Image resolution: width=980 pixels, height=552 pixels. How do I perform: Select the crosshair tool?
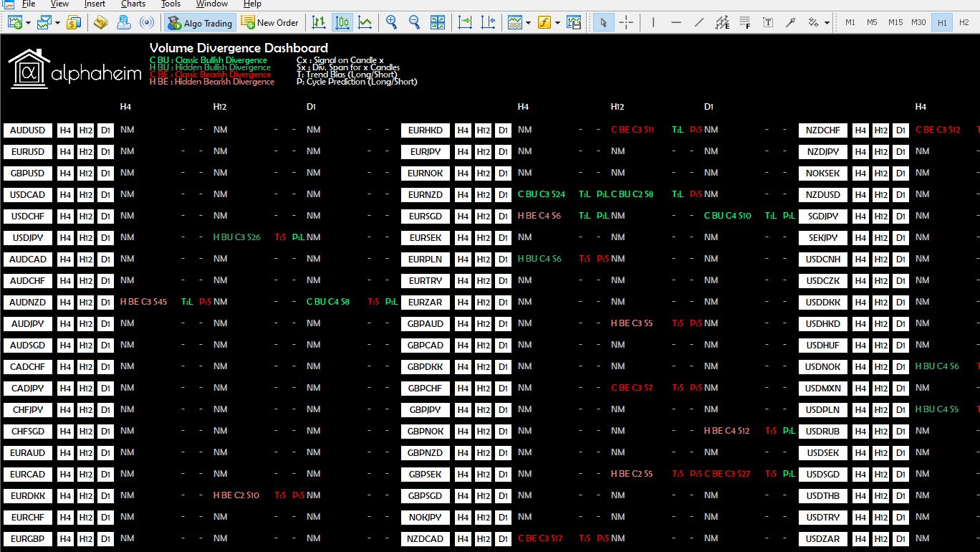[626, 22]
